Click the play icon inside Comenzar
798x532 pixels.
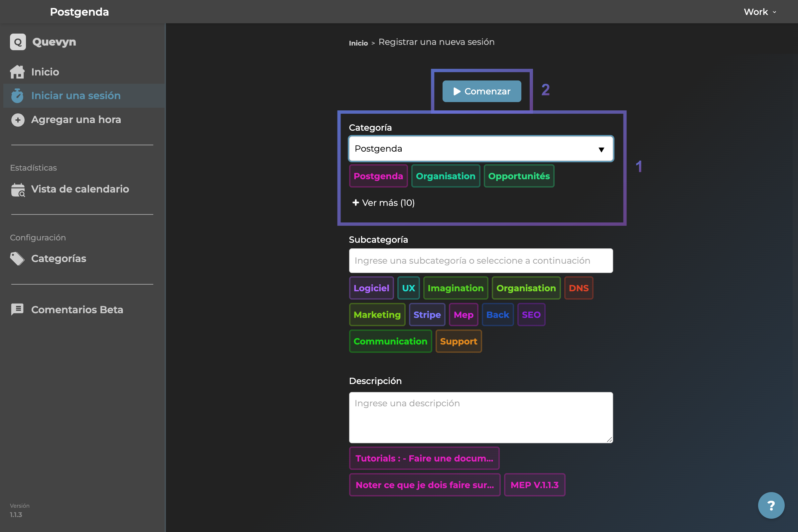coord(457,91)
